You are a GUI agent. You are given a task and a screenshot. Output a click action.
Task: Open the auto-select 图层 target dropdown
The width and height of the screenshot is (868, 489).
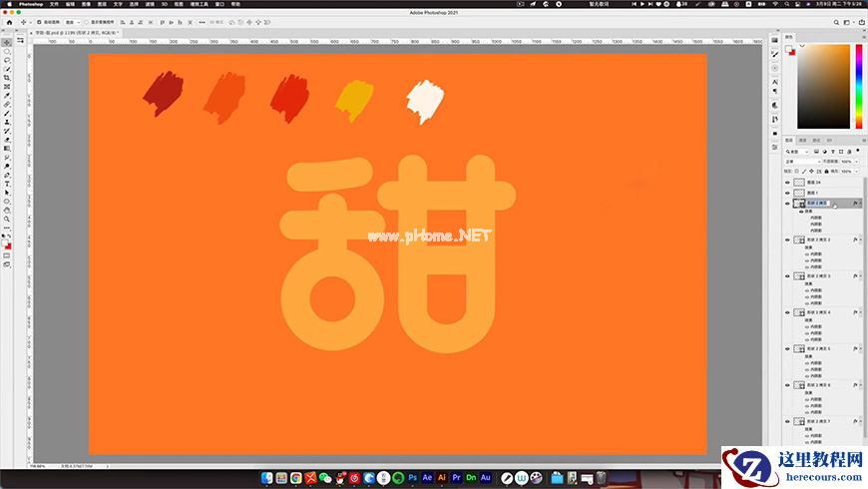tap(73, 22)
